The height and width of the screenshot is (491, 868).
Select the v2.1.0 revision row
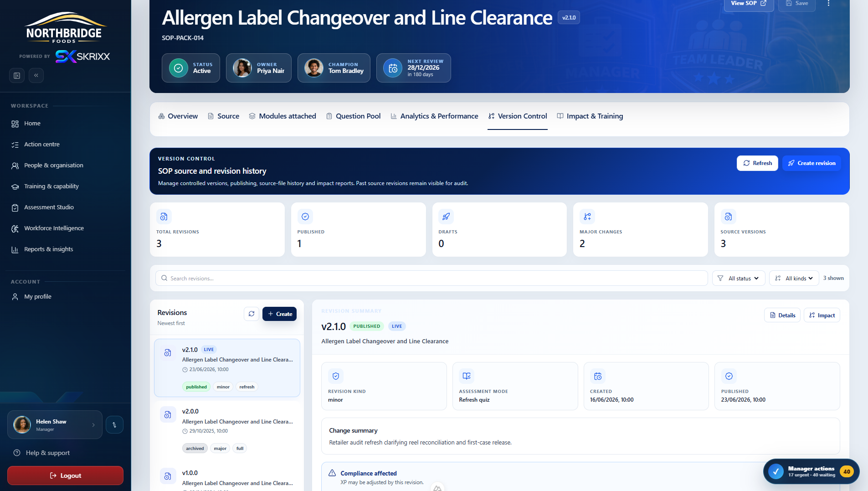227,368
